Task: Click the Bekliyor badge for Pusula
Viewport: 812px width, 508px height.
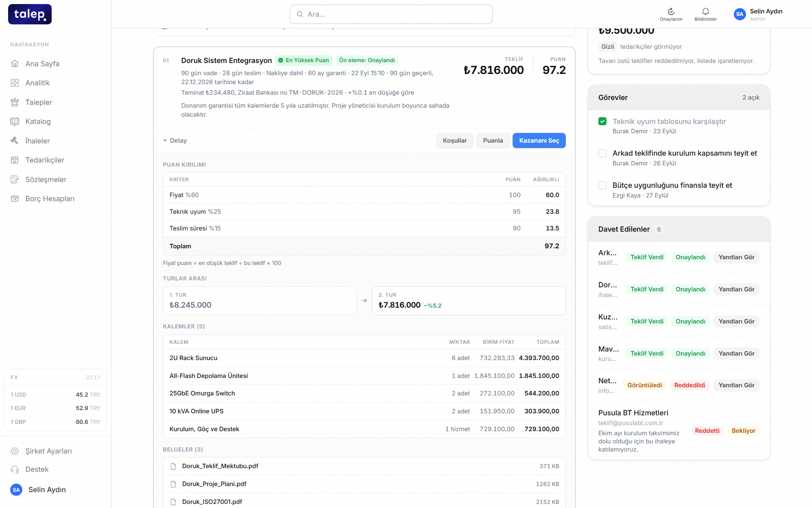Action: 743,431
